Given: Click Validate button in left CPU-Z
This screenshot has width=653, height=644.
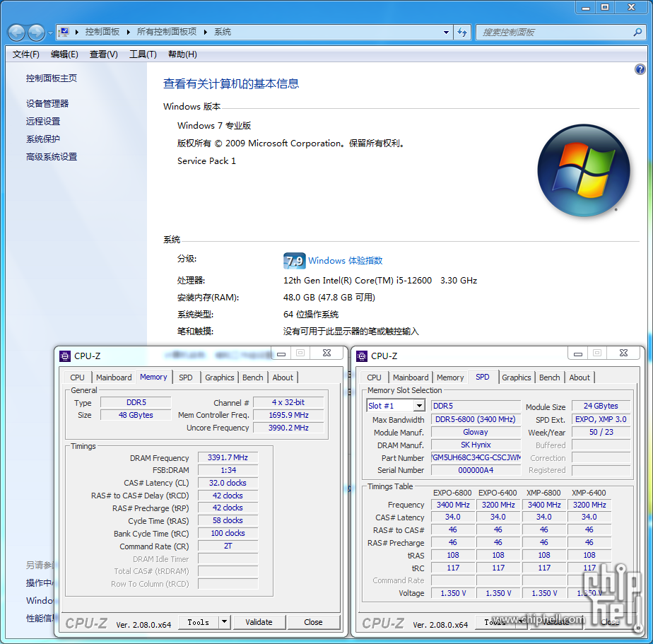Looking at the screenshot, I should pyautogui.click(x=259, y=622).
